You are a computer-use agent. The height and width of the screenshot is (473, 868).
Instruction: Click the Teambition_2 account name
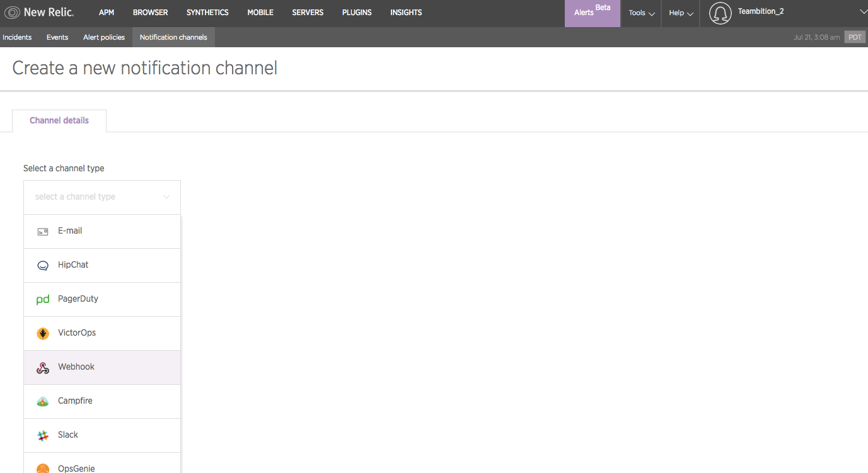click(x=761, y=11)
